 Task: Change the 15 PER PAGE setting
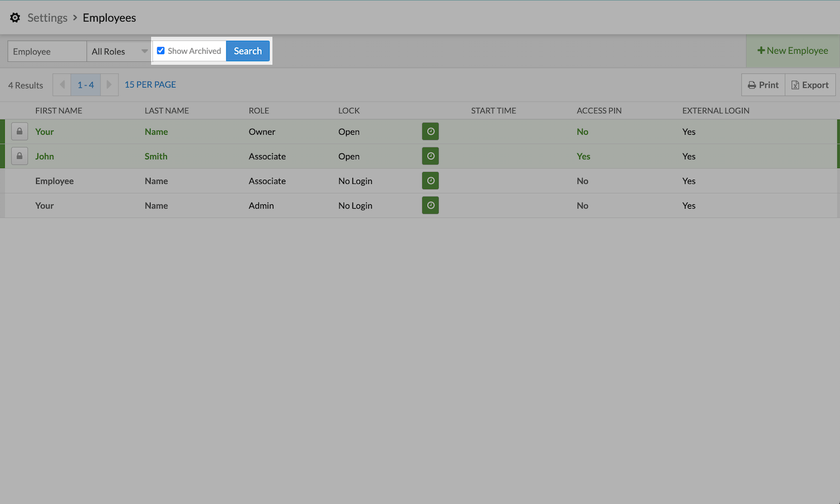150,85
